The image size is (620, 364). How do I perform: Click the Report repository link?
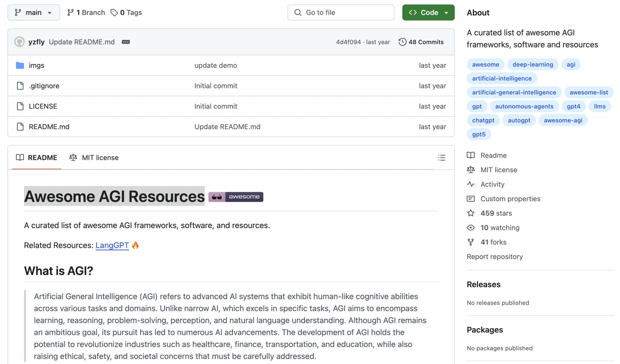click(x=494, y=256)
